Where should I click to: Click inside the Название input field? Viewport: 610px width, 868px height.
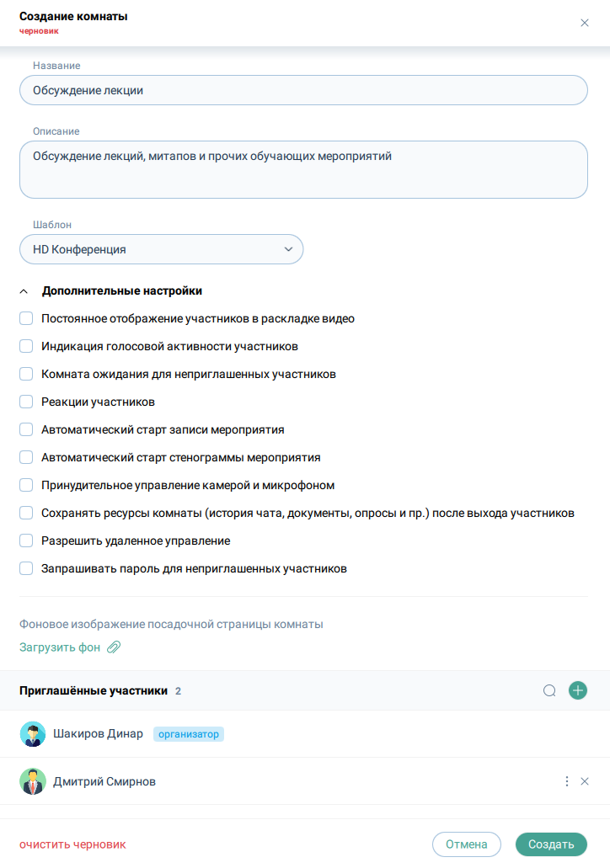click(x=303, y=90)
